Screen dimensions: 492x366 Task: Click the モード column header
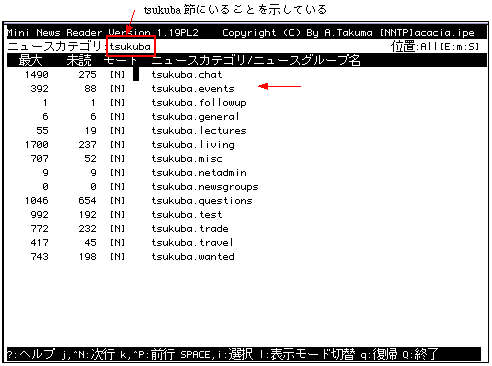120,60
